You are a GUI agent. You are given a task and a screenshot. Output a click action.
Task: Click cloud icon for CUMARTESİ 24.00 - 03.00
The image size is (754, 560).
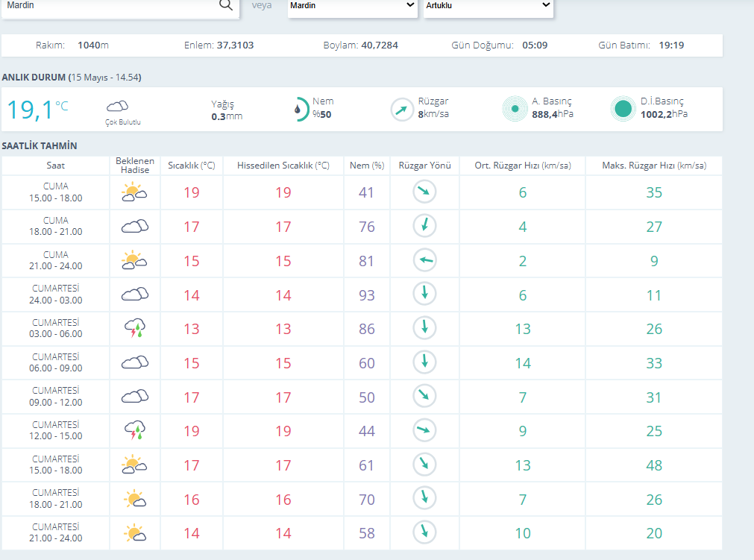[135, 295]
